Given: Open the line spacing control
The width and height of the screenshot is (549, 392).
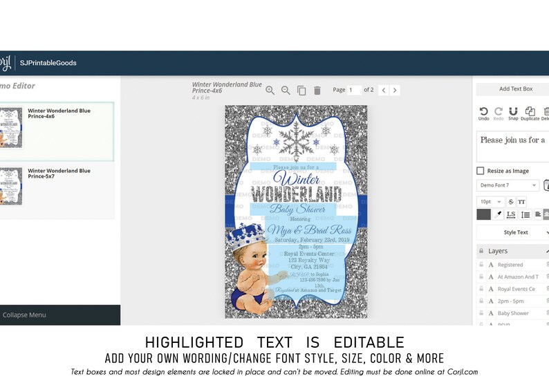Looking at the screenshot, I should 525,214.
